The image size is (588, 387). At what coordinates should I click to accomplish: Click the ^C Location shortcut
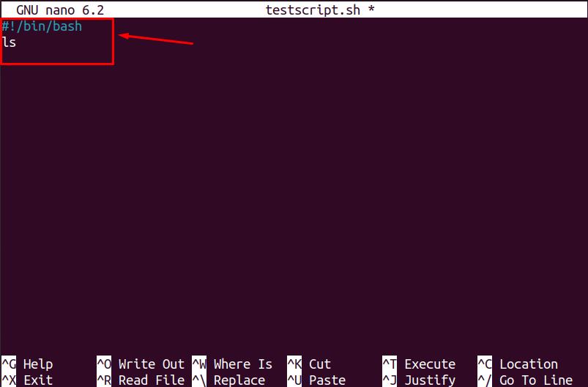pyautogui.click(x=518, y=364)
